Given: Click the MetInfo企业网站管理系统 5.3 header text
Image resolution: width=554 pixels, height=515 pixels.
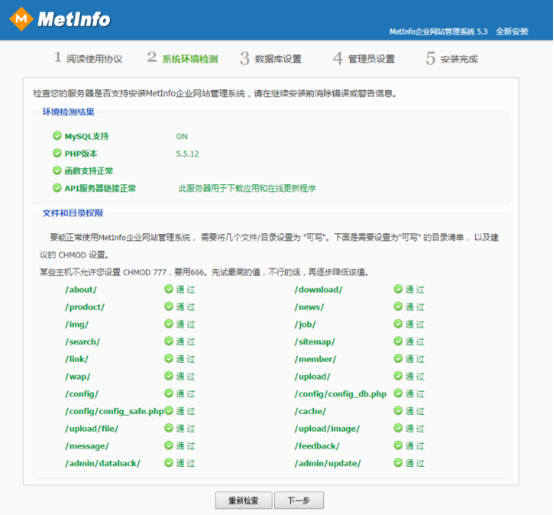Looking at the screenshot, I should 438,31.
